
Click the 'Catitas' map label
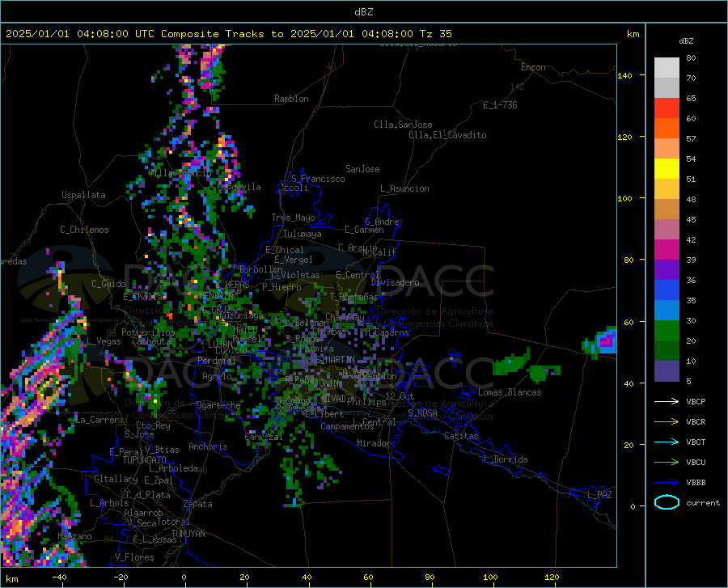tap(461, 436)
